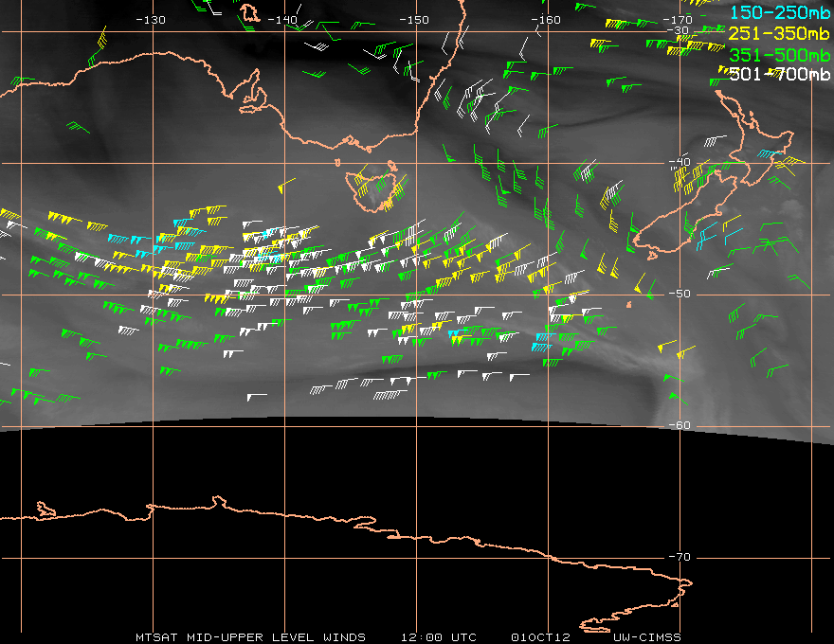Click the 12:00 UTC time stamp
This screenshot has width=834, height=644.
438,637
